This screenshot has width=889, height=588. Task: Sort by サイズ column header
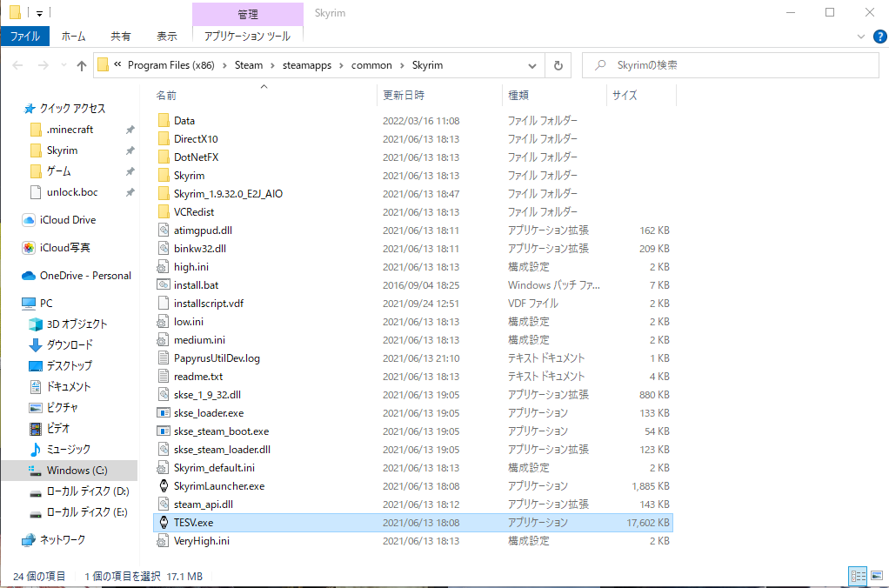[x=641, y=96]
